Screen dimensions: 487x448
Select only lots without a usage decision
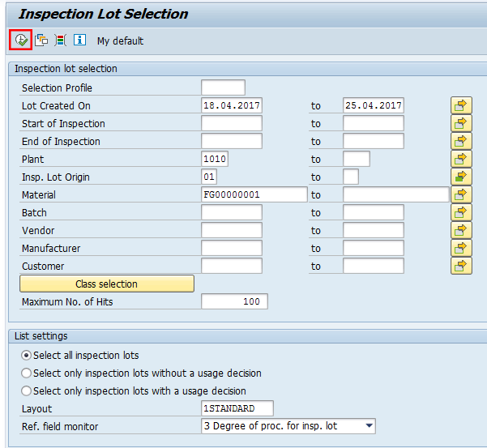pyautogui.click(x=27, y=373)
